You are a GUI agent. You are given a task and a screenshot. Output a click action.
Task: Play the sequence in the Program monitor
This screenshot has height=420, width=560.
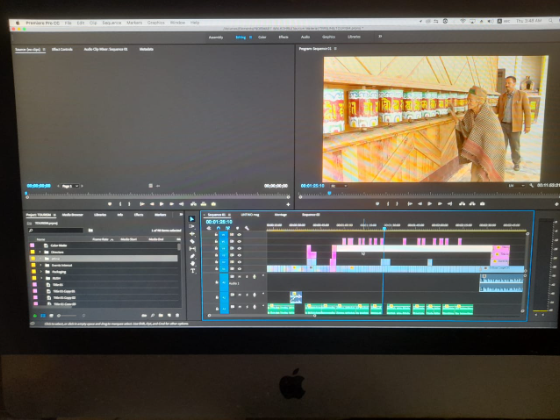point(430,204)
